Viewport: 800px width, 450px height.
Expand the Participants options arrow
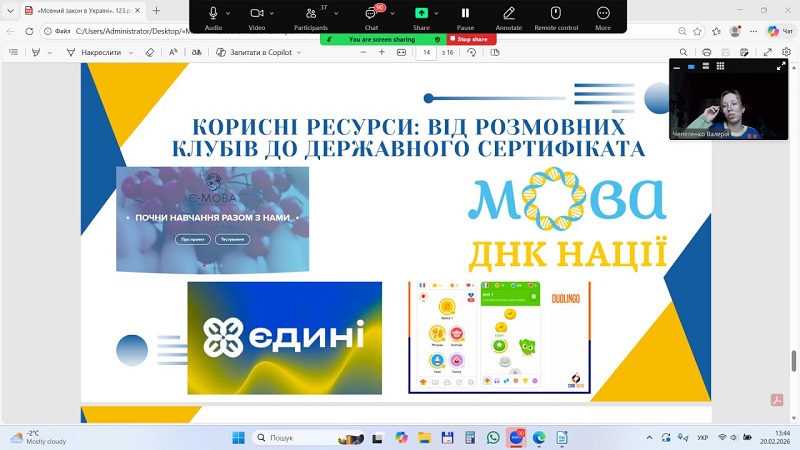tap(336, 13)
